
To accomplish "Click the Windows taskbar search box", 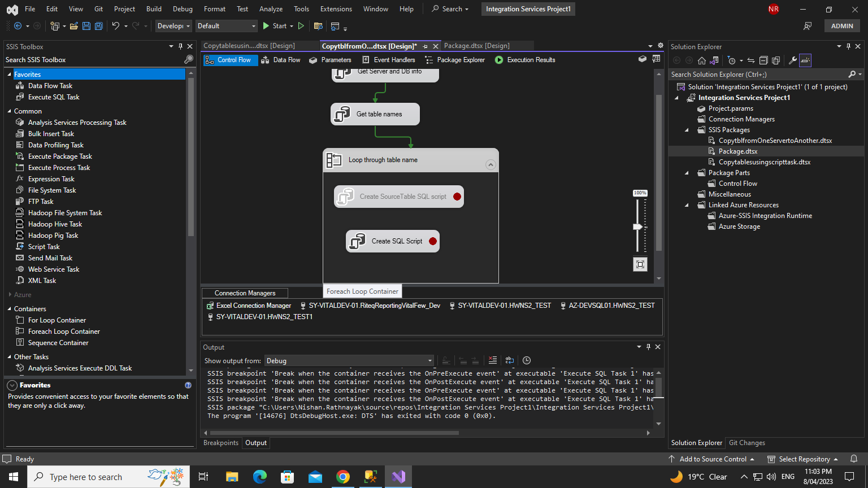I will click(107, 477).
